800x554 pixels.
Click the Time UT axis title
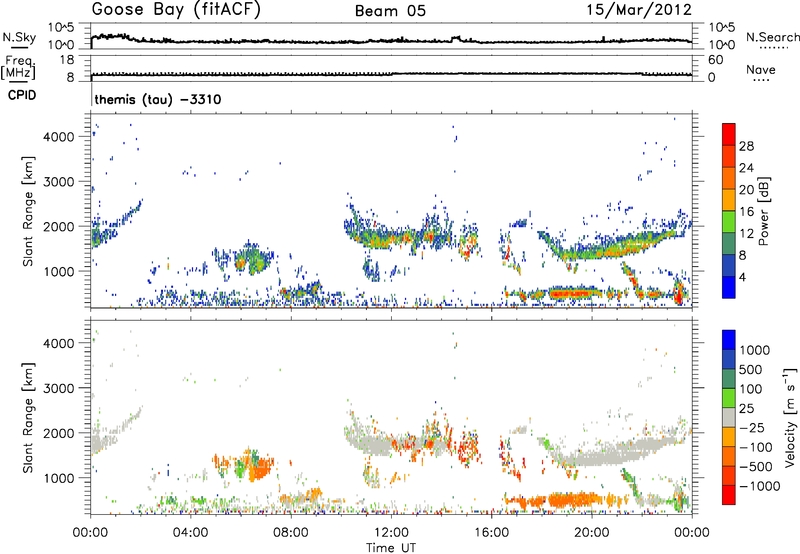coord(391,548)
